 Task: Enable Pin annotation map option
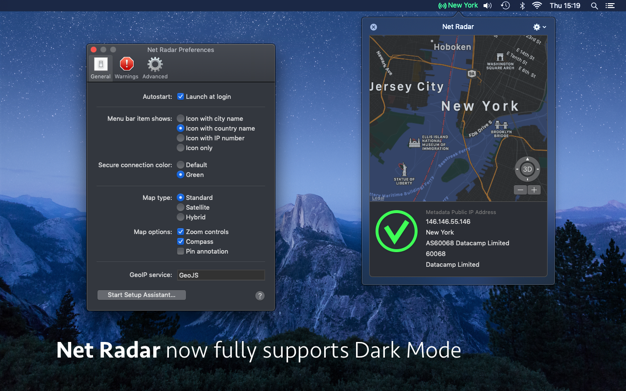click(x=180, y=251)
